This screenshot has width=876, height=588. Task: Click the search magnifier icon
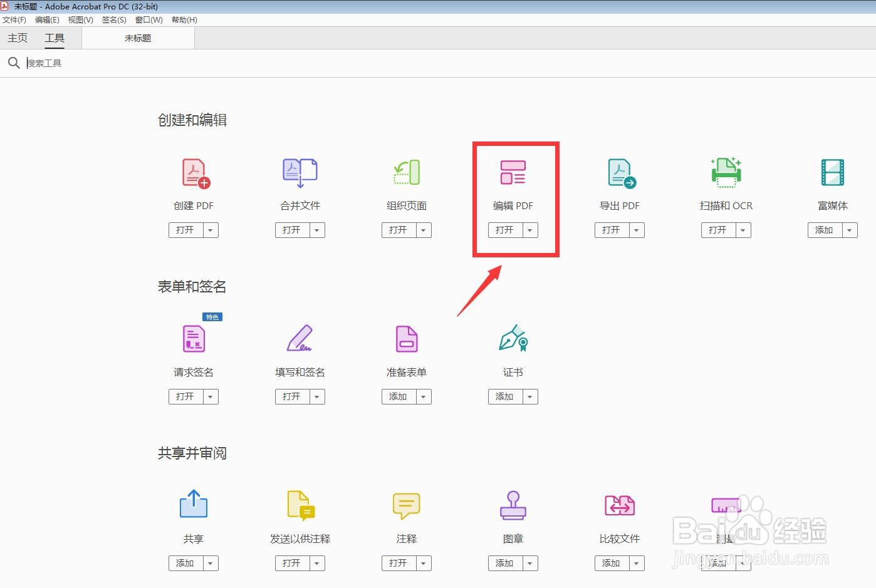(14, 63)
